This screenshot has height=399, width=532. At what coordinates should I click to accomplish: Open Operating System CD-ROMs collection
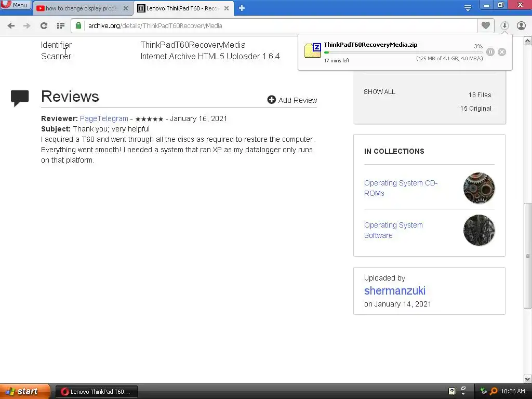[401, 188]
